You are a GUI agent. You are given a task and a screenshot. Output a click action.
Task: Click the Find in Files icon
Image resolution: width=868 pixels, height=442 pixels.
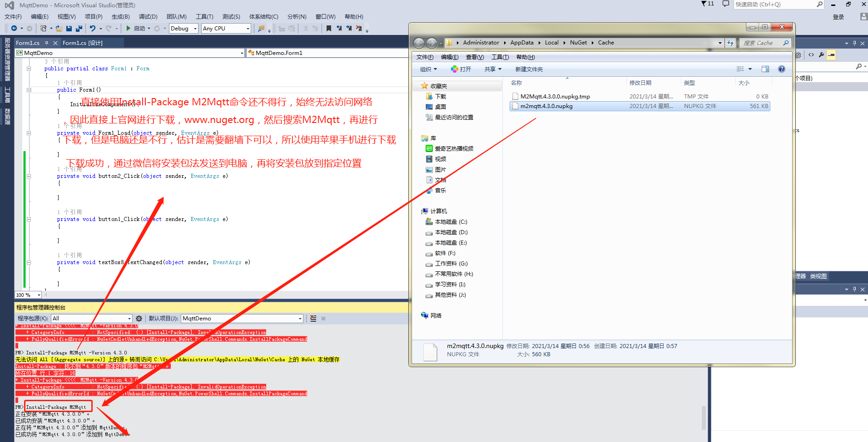tap(261, 29)
